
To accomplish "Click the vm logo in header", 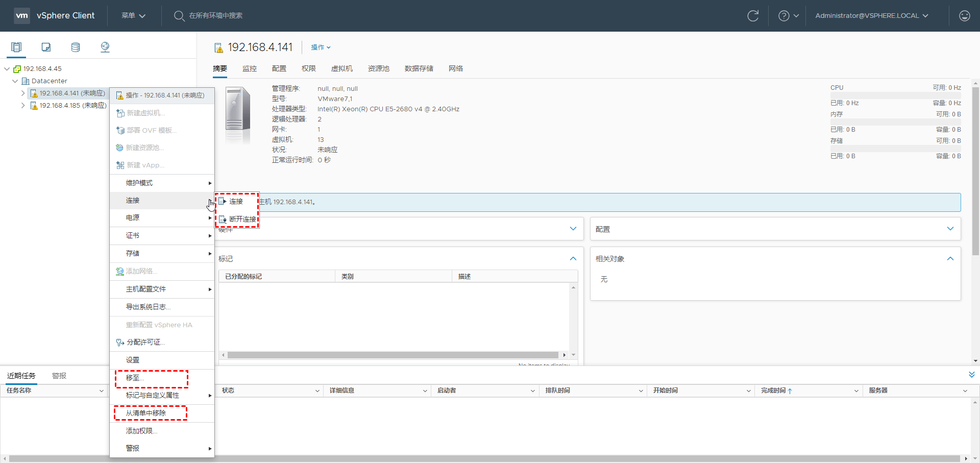I will (x=22, y=16).
